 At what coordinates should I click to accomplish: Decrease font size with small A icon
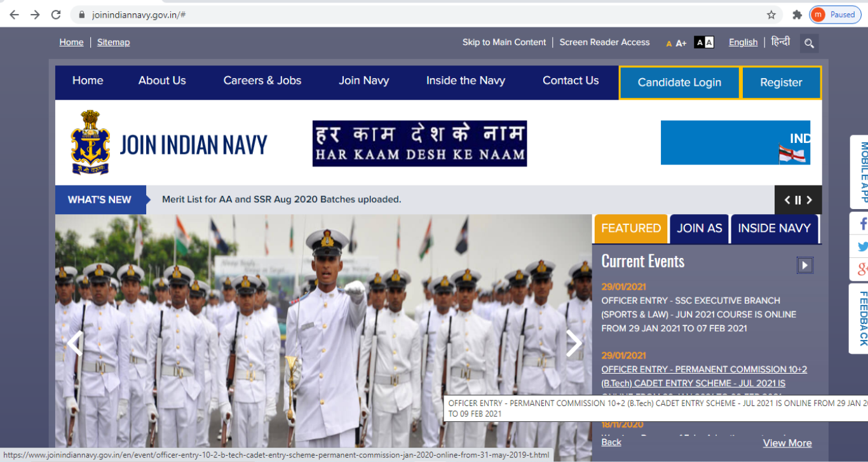[669, 44]
